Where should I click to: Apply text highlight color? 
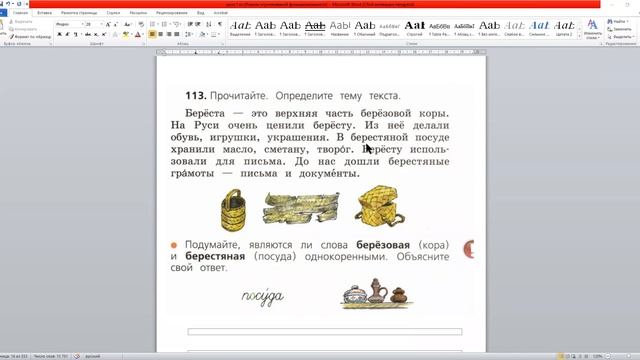coord(126,35)
